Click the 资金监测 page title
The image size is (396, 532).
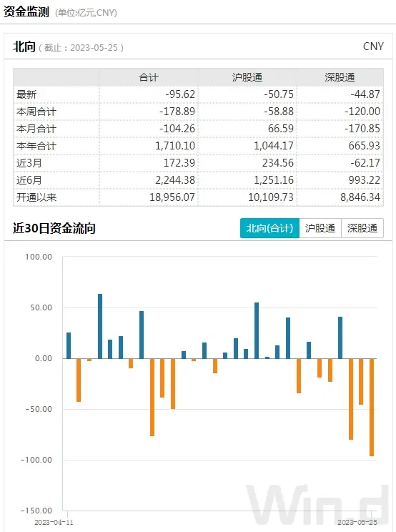click(x=26, y=12)
